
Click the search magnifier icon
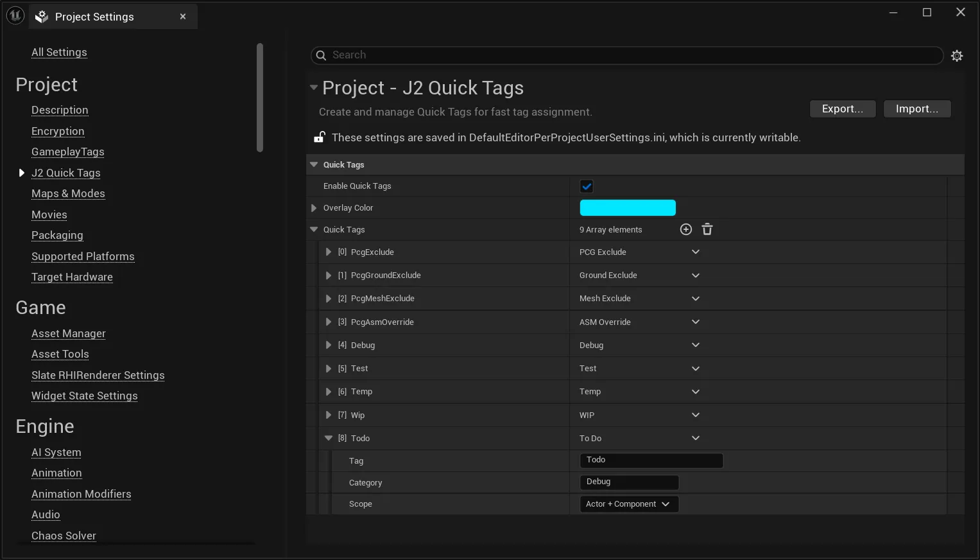(322, 55)
